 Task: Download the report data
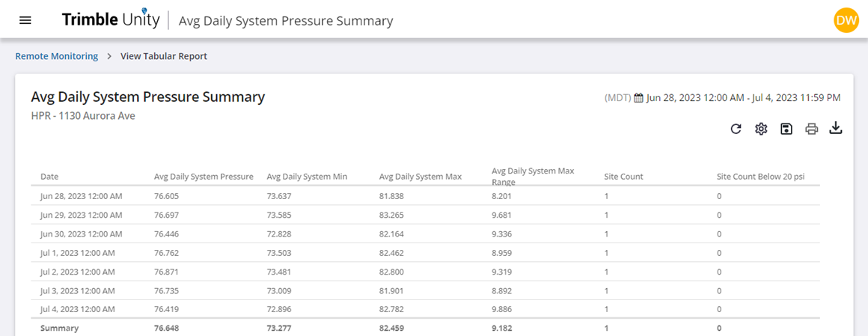pyautogui.click(x=835, y=129)
